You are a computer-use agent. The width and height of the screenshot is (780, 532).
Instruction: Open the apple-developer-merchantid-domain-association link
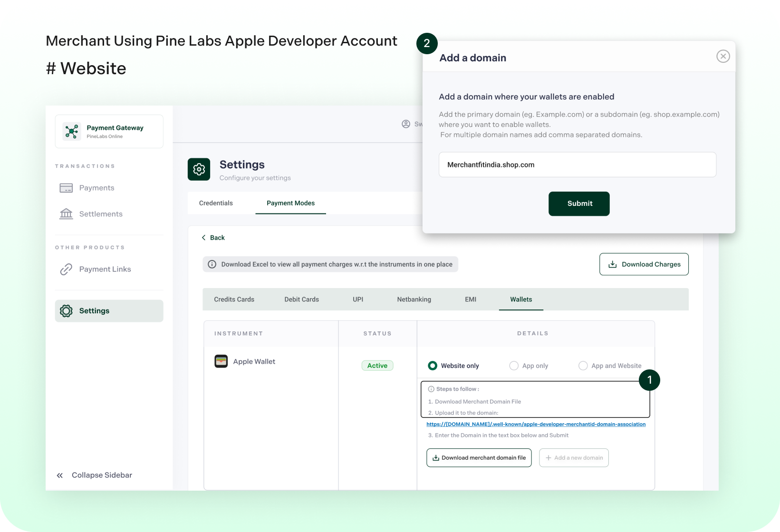pos(536,424)
